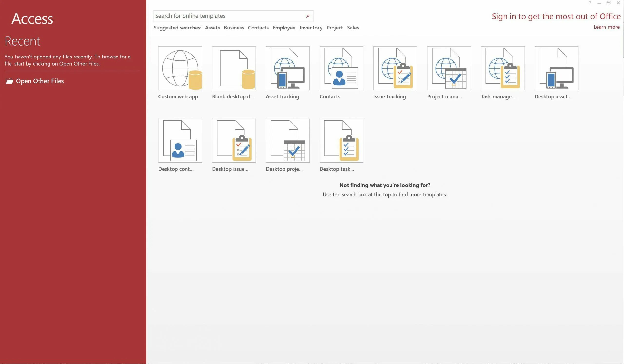Open Other Files from sidebar
The height and width of the screenshot is (364, 624).
[40, 81]
